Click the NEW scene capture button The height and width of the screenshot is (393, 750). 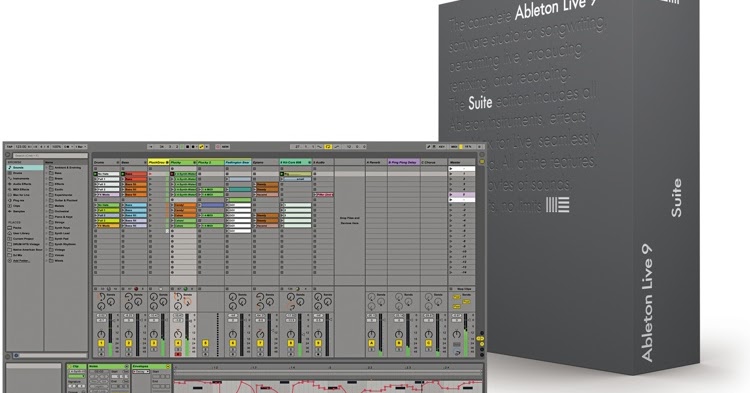click(225, 147)
